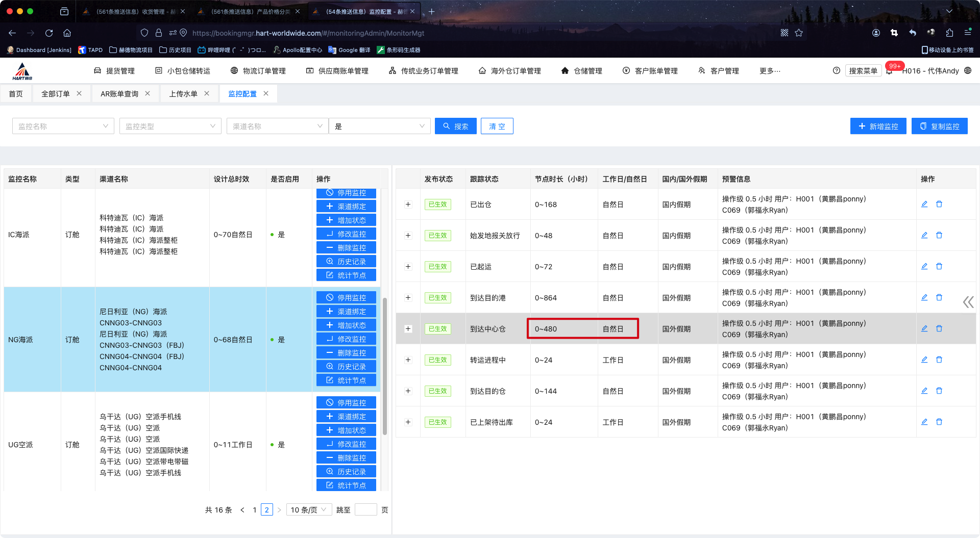Open the 10 条/页 page size dropdown
The height and width of the screenshot is (538, 980).
(309, 509)
